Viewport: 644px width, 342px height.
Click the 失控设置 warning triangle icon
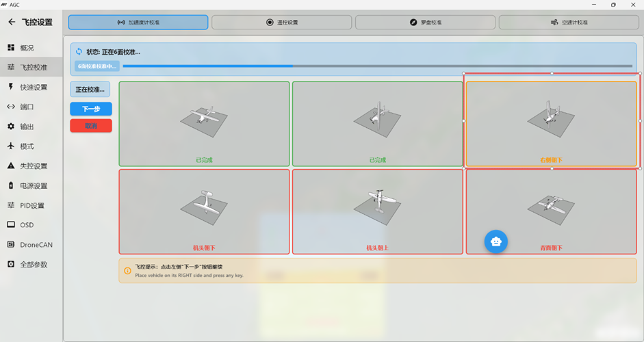pos(11,166)
